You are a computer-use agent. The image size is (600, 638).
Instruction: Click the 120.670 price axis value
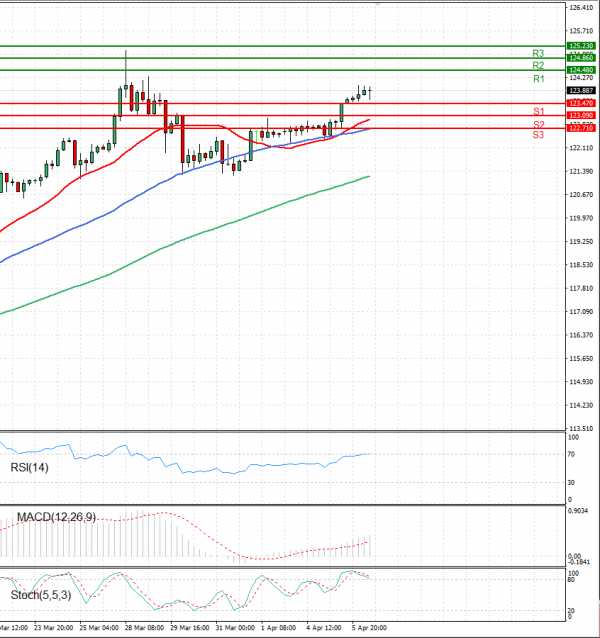click(x=581, y=195)
